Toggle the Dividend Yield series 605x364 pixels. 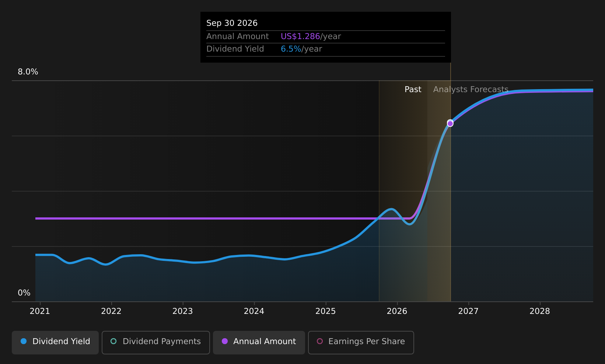55,342
